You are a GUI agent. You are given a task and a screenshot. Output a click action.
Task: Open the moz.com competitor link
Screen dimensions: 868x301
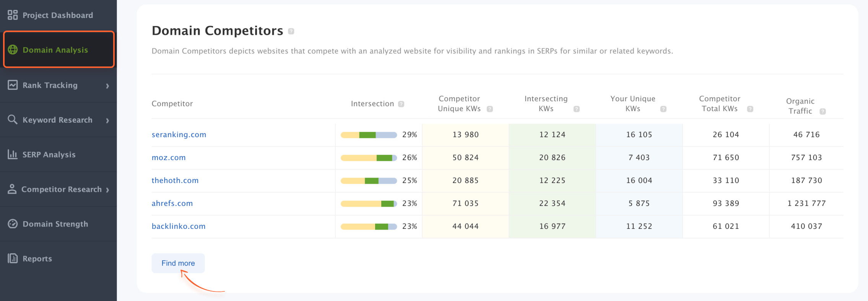[169, 157]
